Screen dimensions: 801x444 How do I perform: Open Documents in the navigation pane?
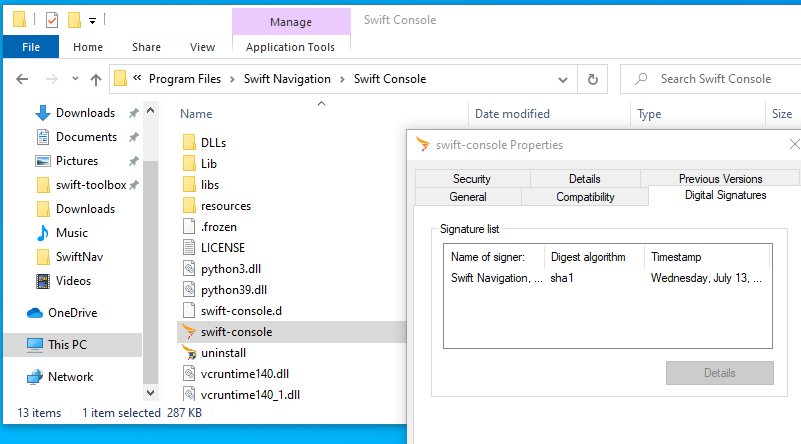(x=86, y=137)
